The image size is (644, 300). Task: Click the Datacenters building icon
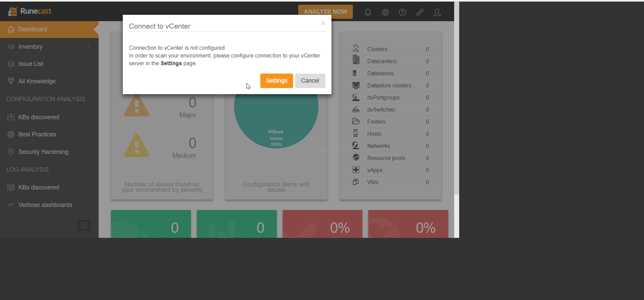356,60
